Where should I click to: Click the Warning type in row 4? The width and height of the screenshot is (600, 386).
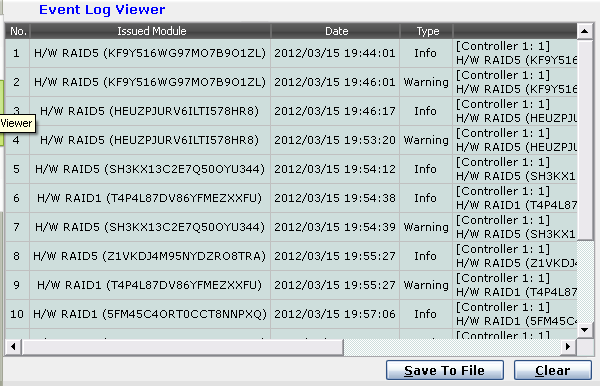[x=426, y=140]
